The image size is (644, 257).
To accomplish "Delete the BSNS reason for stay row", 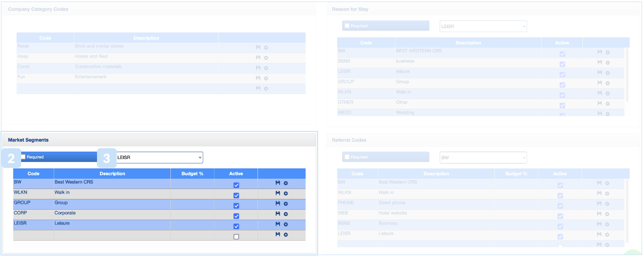I will point(608,63).
